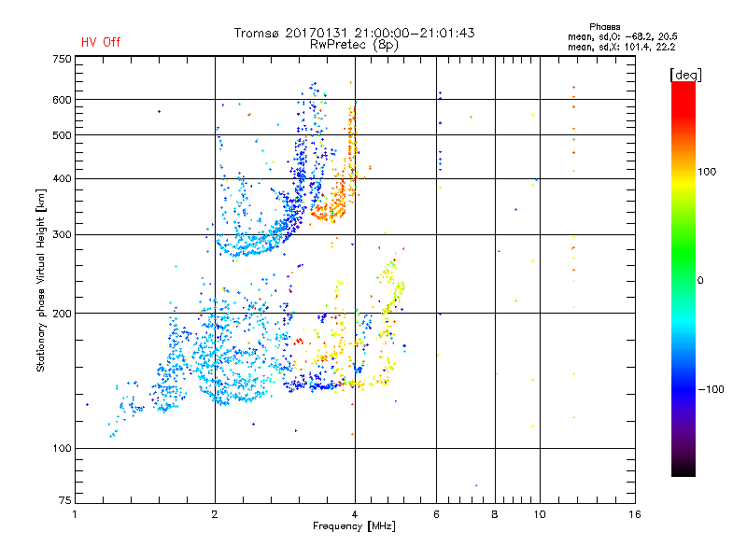Click the y-axis tick label '300'
The height and width of the screenshot is (560, 747).
pyautogui.click(x=62, y=235)
